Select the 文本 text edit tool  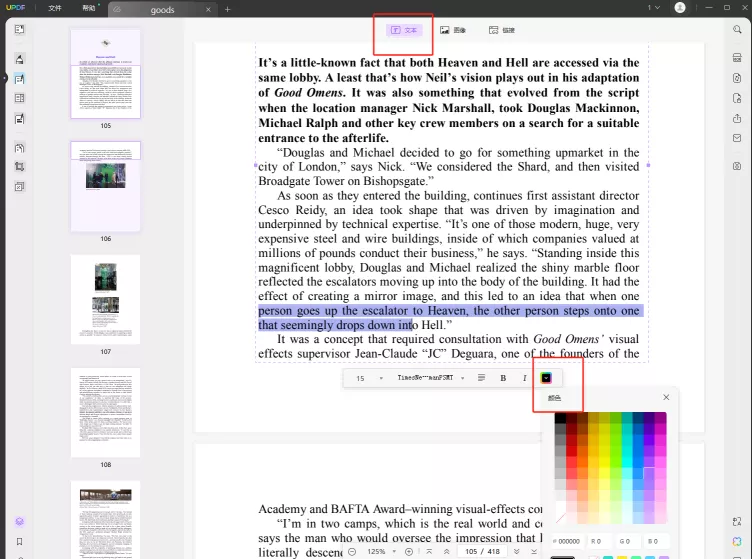coord(404,30)
